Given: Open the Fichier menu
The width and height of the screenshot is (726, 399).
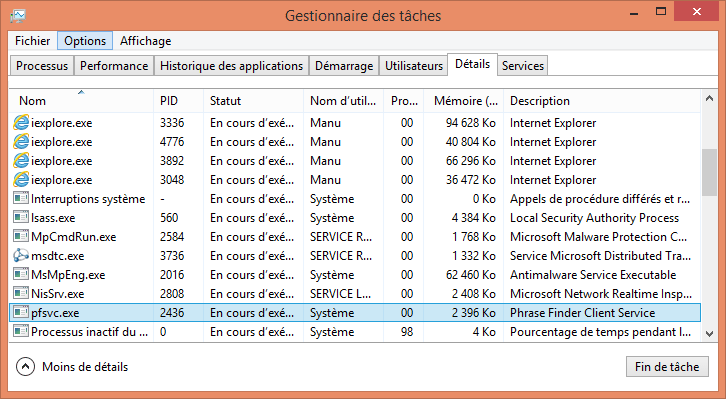Looking at the screenshot, I should click(32, 41).
